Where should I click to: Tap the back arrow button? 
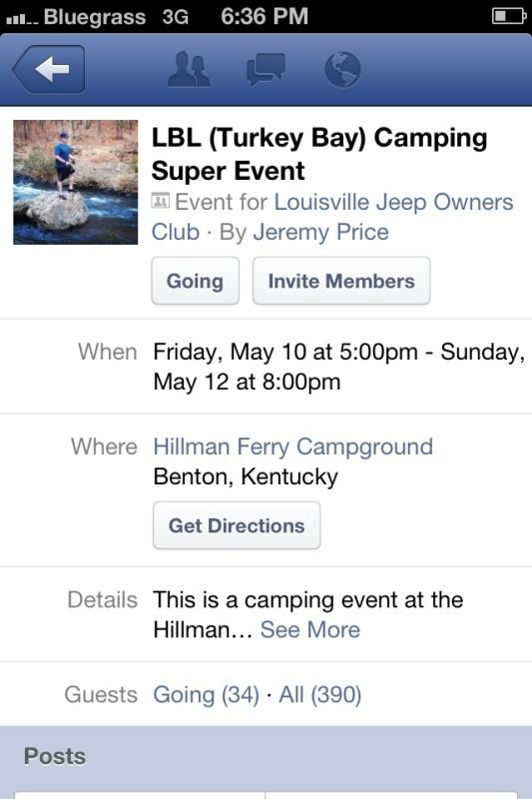click(x=49, y=69)
